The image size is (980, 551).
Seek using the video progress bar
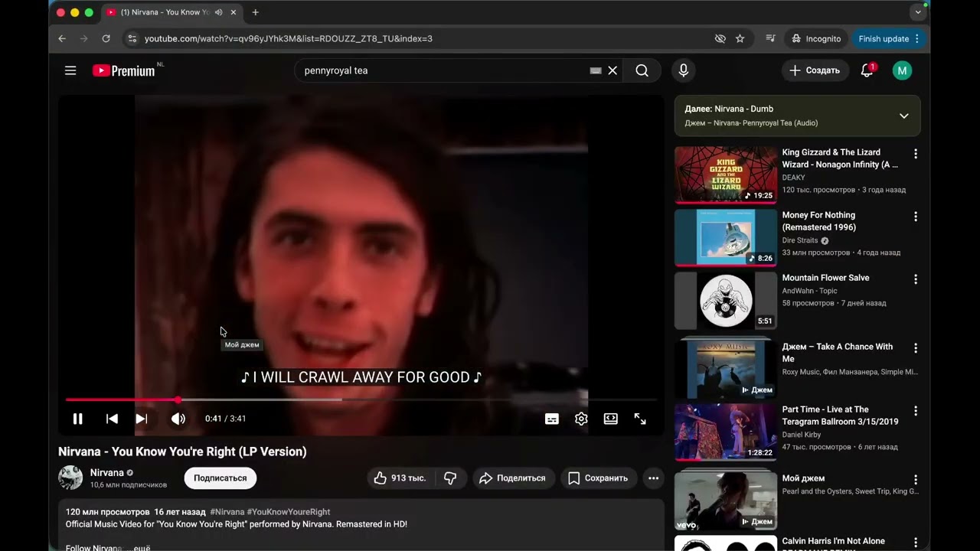[361, 399]
